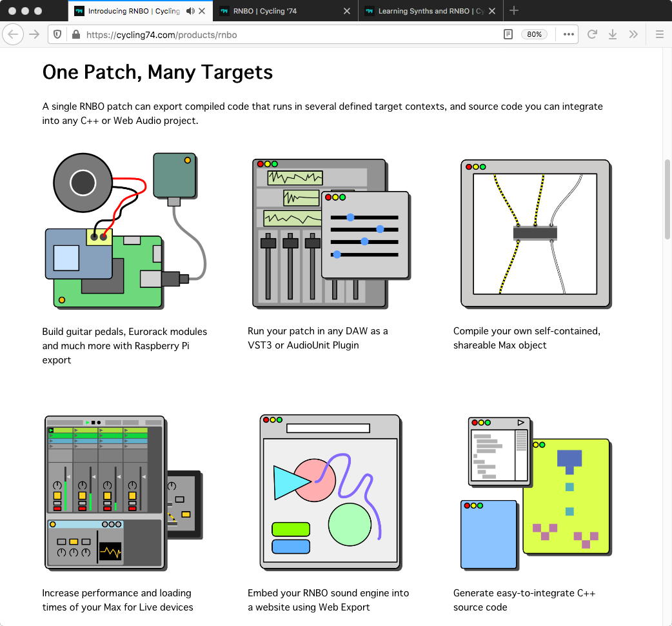Reload the current page
Screen dimensions: 672x626
pyautogui.click(x=592, y=34)
